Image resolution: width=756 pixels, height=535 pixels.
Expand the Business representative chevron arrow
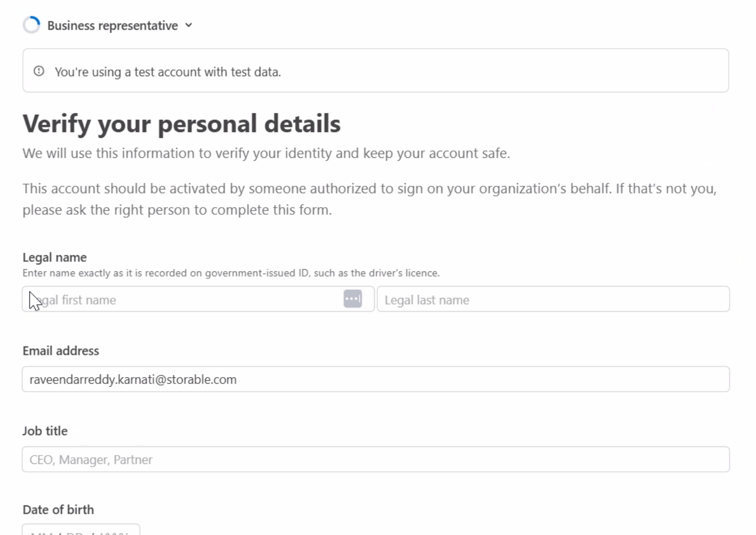click(188, 25)
